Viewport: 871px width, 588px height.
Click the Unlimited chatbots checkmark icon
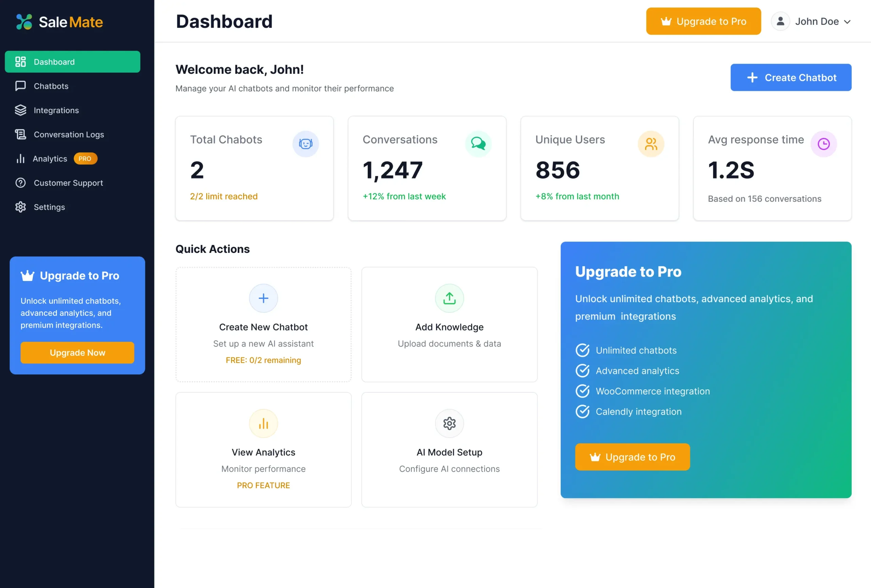coord(582,350)
